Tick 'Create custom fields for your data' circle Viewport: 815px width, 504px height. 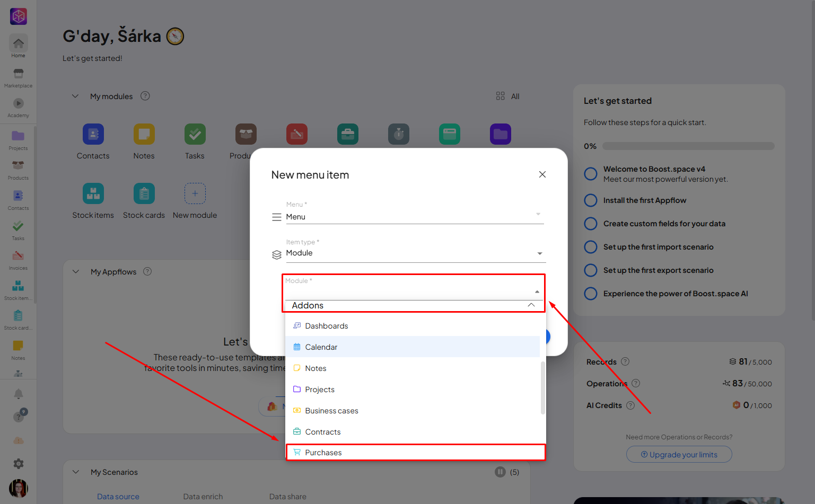pyautogui.click(x=590, y=224)
